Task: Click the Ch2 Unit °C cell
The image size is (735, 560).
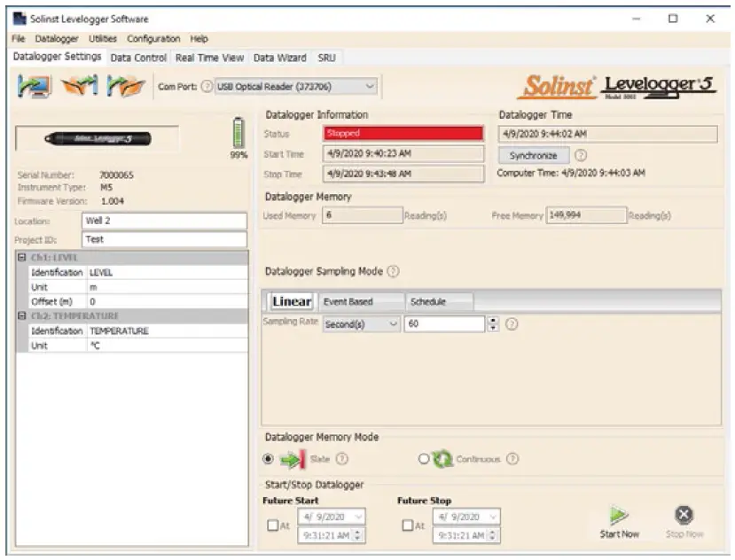Action: (167, 346)
